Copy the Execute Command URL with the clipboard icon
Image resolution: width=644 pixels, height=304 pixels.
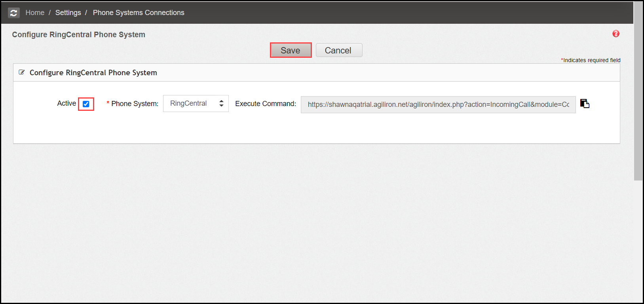pyautogui.click(x=585, y=103)
